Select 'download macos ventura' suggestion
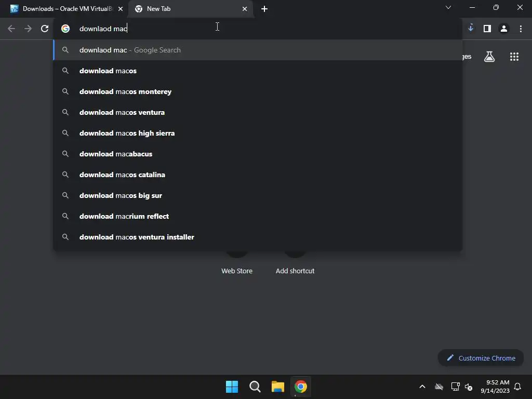Viewport: 532px width, 399px height. pos(258,112)
